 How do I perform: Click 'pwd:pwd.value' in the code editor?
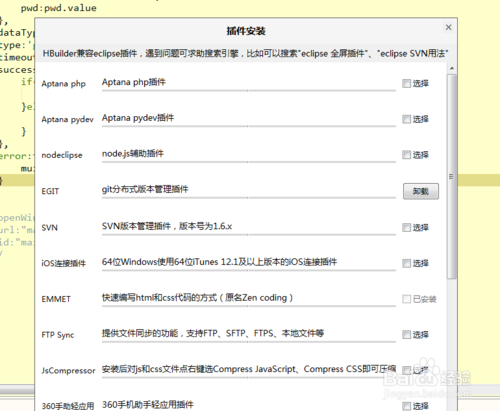59,8
